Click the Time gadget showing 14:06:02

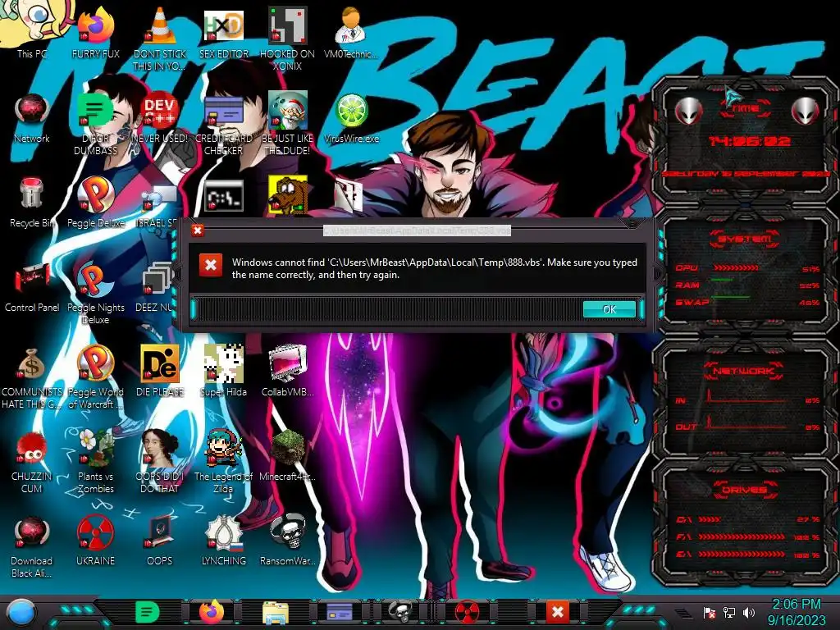coord(745,142)
